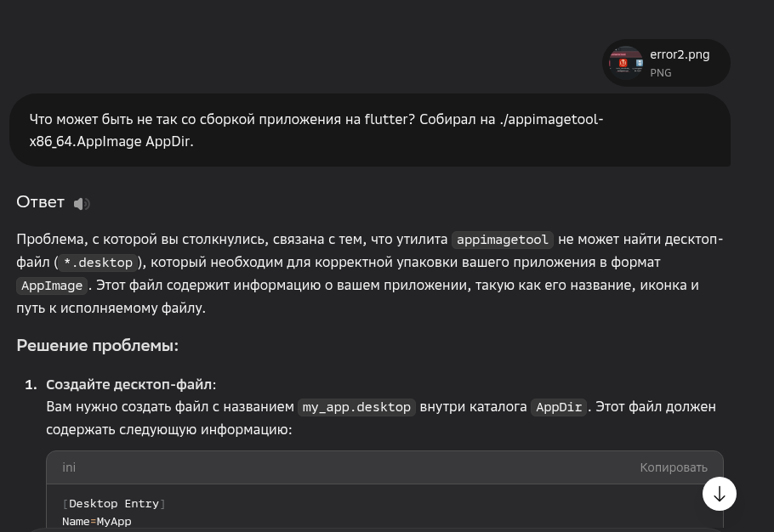
Task: Click the scroll-down arrow button
Action: [719, 494]
